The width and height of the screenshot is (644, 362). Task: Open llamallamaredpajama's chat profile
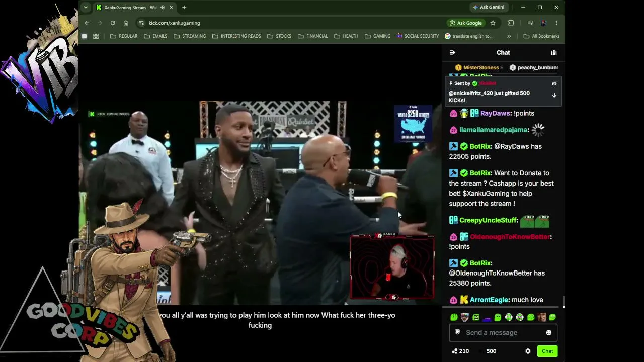[x=494, y=130]
